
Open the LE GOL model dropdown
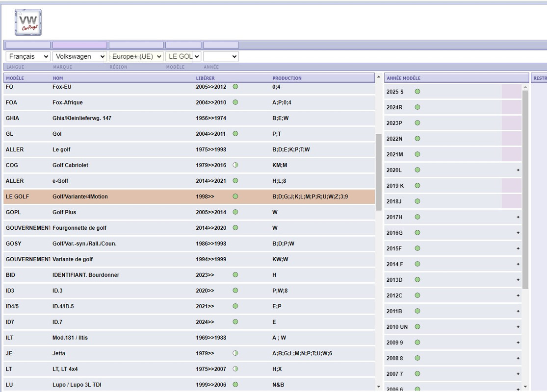[183, 56]
